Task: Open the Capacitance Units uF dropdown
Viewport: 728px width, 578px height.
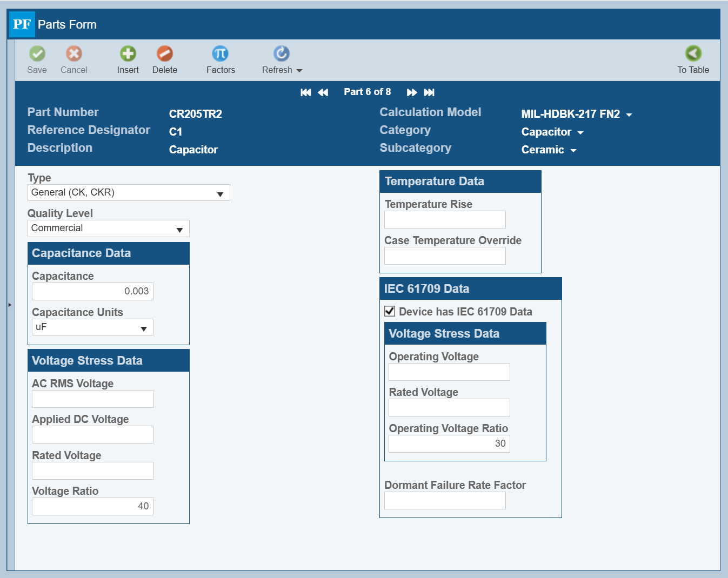Action: tap(92, 327)
